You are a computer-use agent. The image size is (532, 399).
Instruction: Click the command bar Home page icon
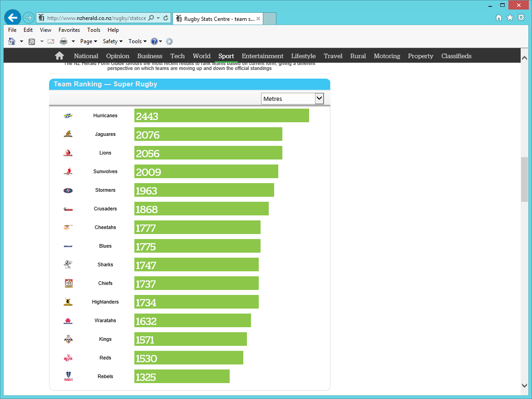12,41
